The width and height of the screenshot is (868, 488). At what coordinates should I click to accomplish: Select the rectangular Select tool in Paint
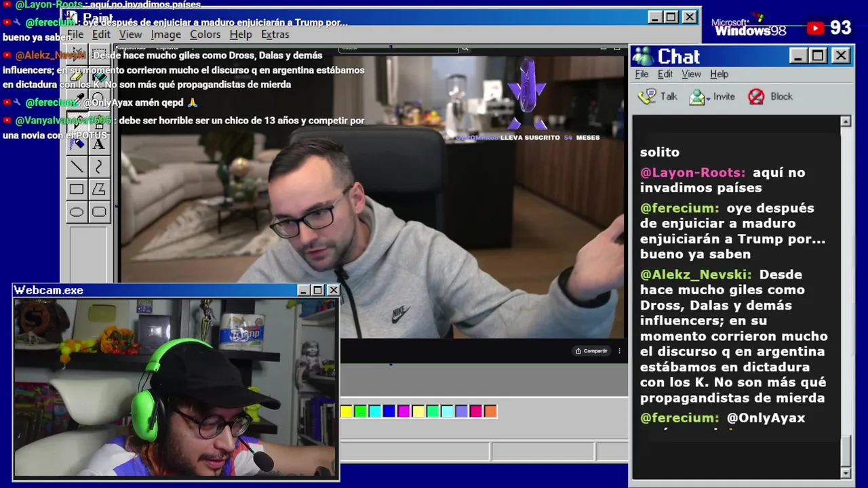99,54
